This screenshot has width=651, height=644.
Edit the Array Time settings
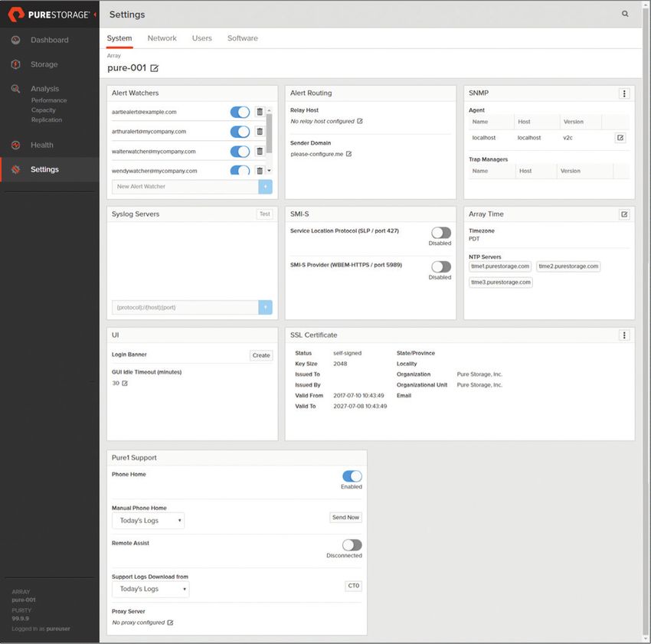click(624, 214)
